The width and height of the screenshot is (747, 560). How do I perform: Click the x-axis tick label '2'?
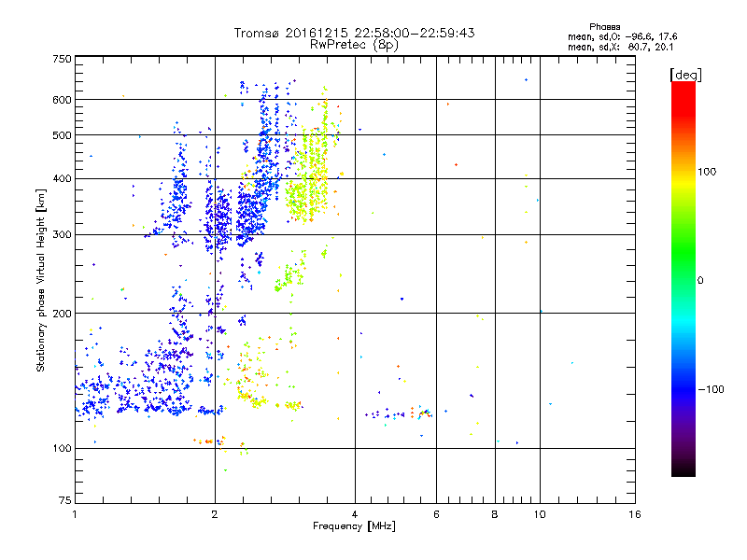tap(215, 514)
